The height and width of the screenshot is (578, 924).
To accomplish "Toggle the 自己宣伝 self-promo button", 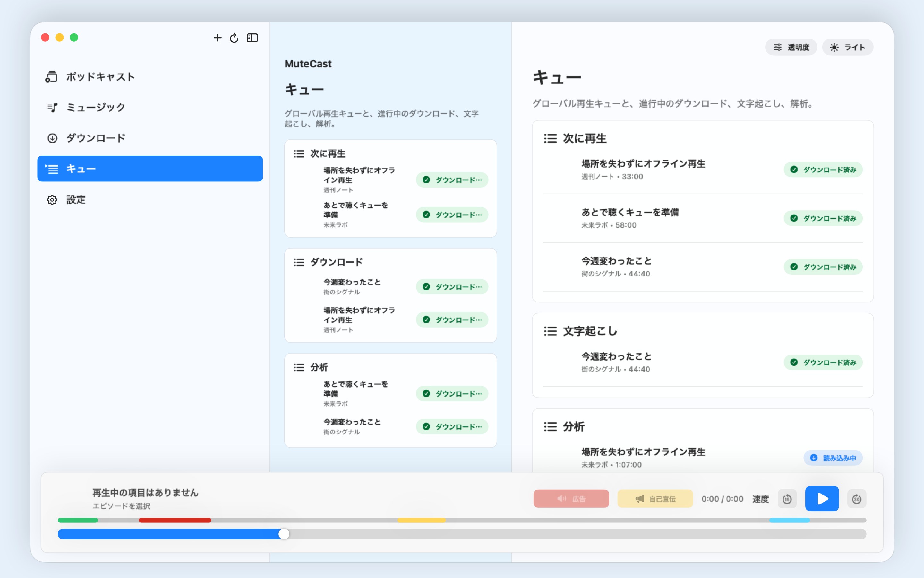I will pyautogui.click(x=655, y=498).
